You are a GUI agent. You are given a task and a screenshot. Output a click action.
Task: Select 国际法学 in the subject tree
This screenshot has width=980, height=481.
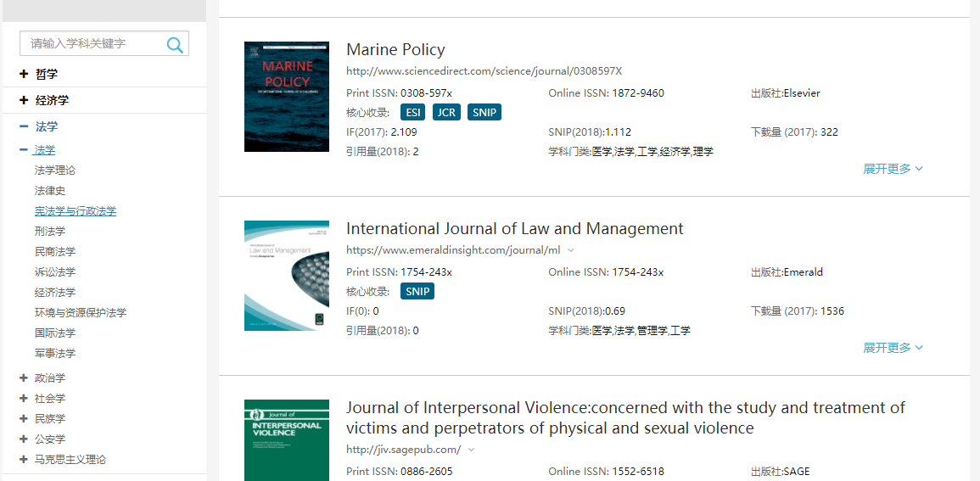[55, 333]
